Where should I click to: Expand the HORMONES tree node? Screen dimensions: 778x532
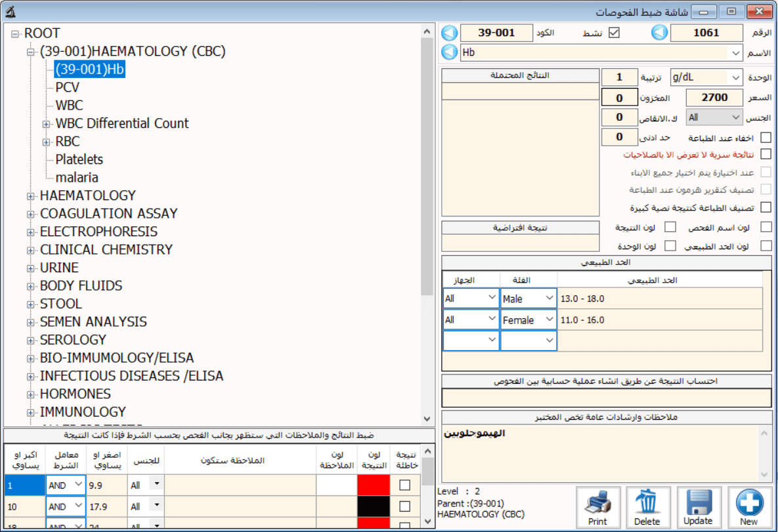pyautogui.click(x=30, y=394)
